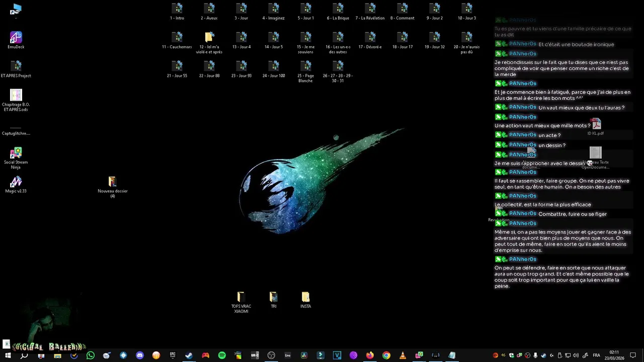Image resolution: width=644 pixels, height=362 pixels.
Task: Select '26 - 27 - 28 - 29 - 30 - 31' folder
Action: click(338, 72)
